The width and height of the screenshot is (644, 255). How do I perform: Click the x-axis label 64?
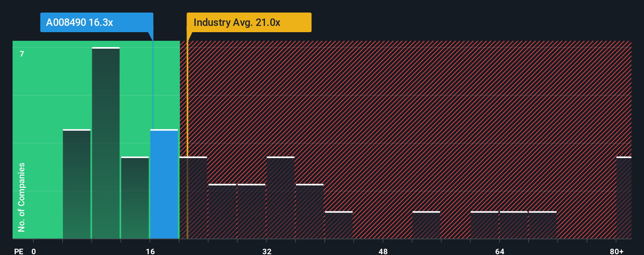click(x=499, y=251)
